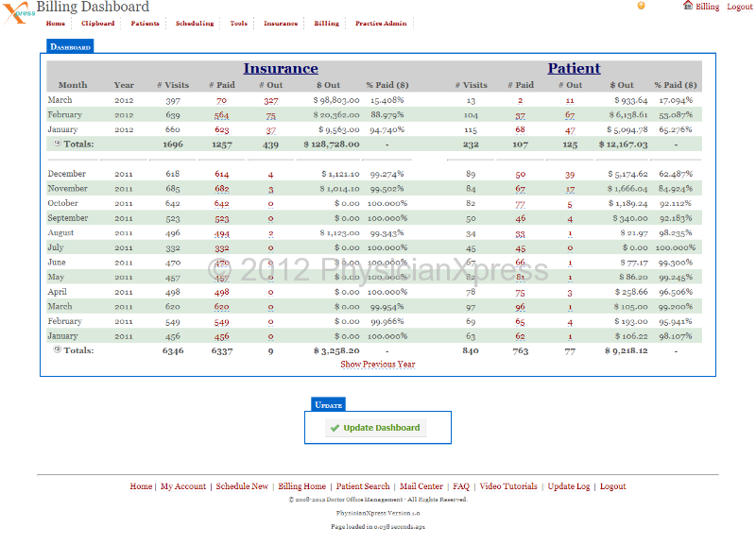Open December 2011 patient unpaid count 39
Screen dimensions: 756x544
pyautogui.click(x=570, y=175)
